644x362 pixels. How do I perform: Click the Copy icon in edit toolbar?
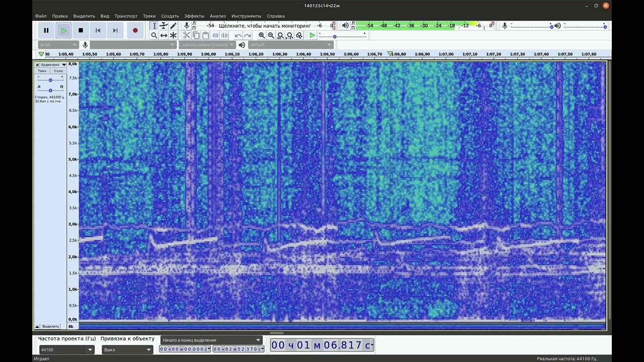[x=196, y=35]
